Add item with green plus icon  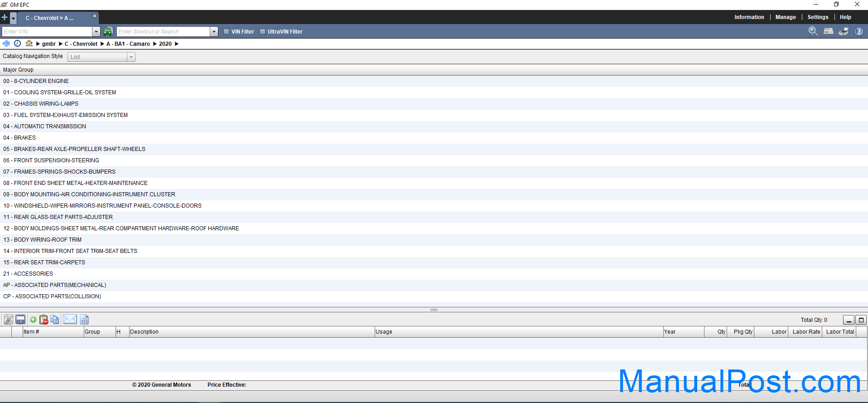click(33, 320)
